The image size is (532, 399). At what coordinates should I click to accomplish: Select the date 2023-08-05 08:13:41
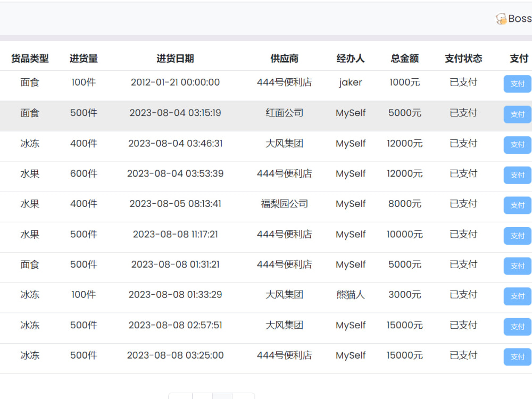[175, 204]
